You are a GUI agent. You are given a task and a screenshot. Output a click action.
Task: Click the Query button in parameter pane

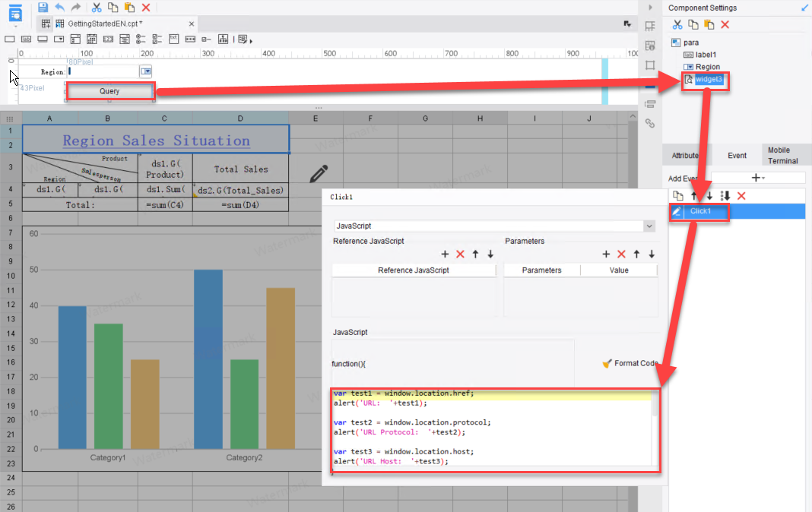[x=110, y=91]
